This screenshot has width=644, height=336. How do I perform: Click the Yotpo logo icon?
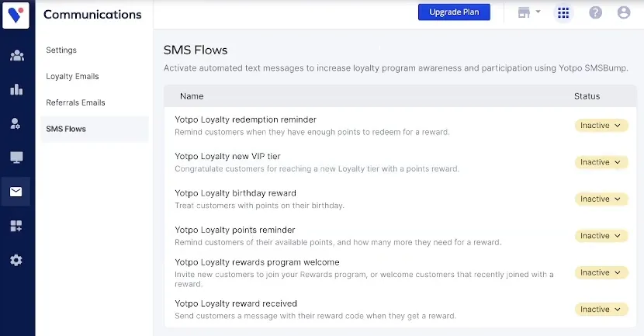[16, 16]
